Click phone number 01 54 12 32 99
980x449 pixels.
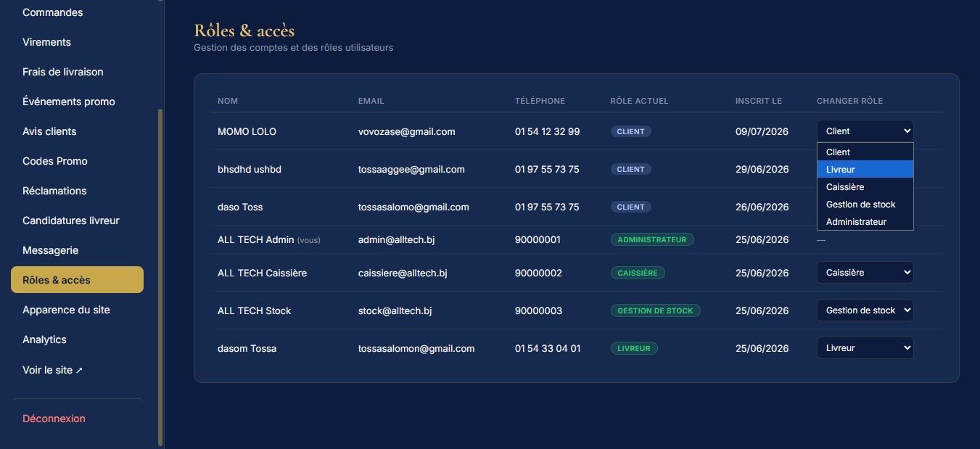(x=547, y=131)
